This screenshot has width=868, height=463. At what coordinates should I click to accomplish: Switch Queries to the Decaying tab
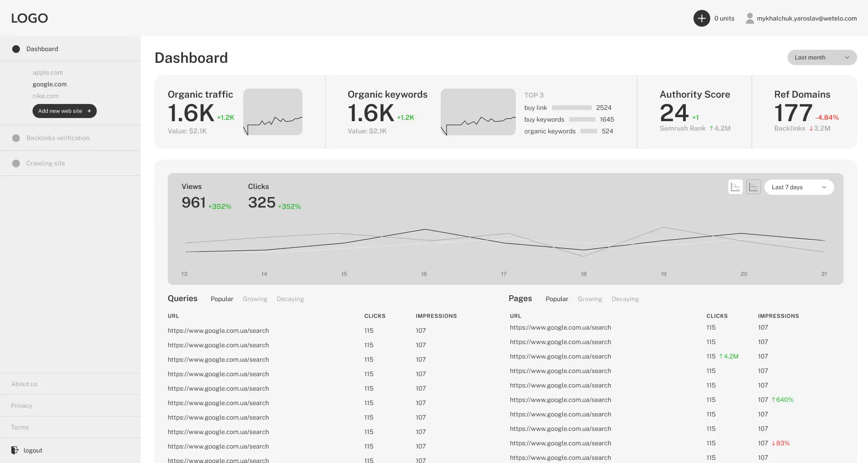[x=290, y=299]
